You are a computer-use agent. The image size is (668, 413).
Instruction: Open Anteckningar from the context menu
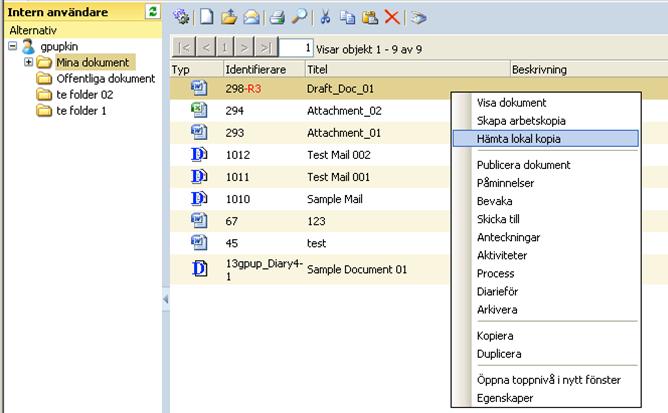pyautogui.click(x=508, y=237)
